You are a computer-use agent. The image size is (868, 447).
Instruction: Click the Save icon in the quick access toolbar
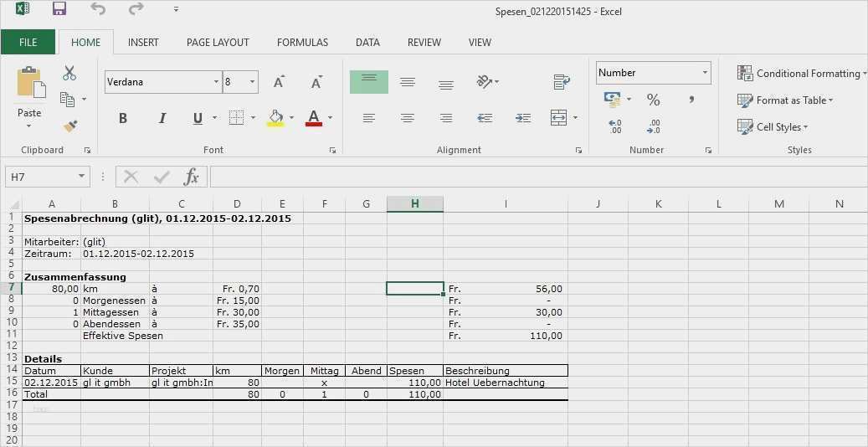(59, 8)
